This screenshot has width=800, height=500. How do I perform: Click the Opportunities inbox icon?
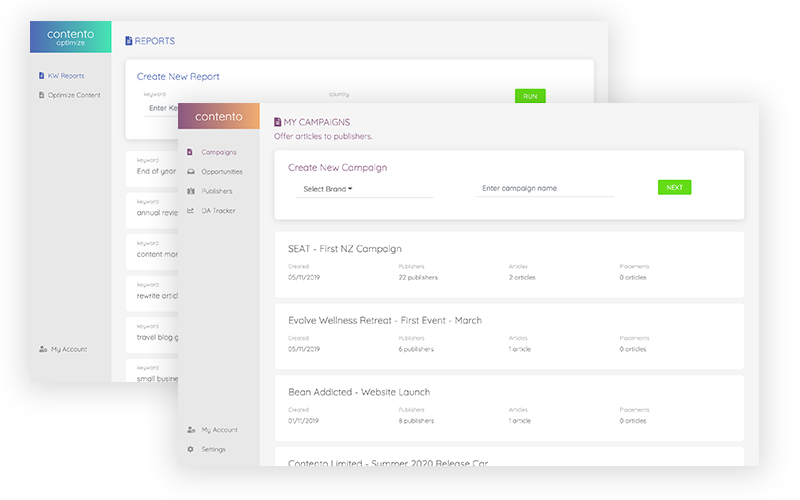(x=191, y=171)
